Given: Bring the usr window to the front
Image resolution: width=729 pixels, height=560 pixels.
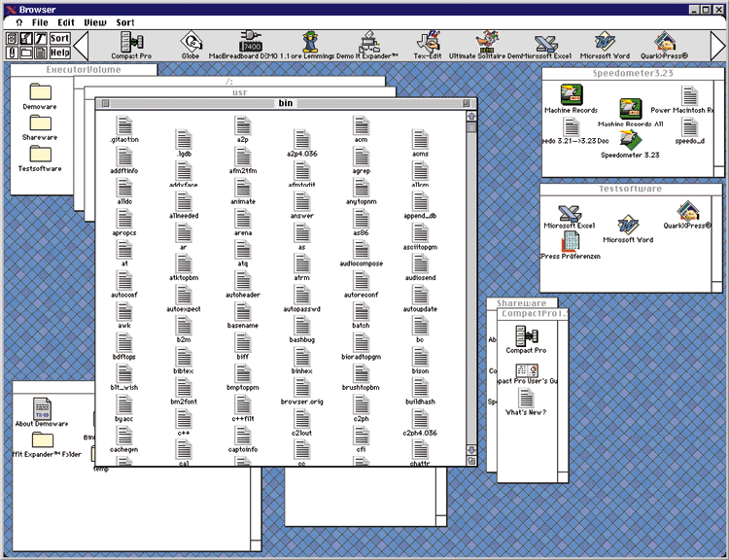Looking at the screenshot, I should click(x=240, y=92).
